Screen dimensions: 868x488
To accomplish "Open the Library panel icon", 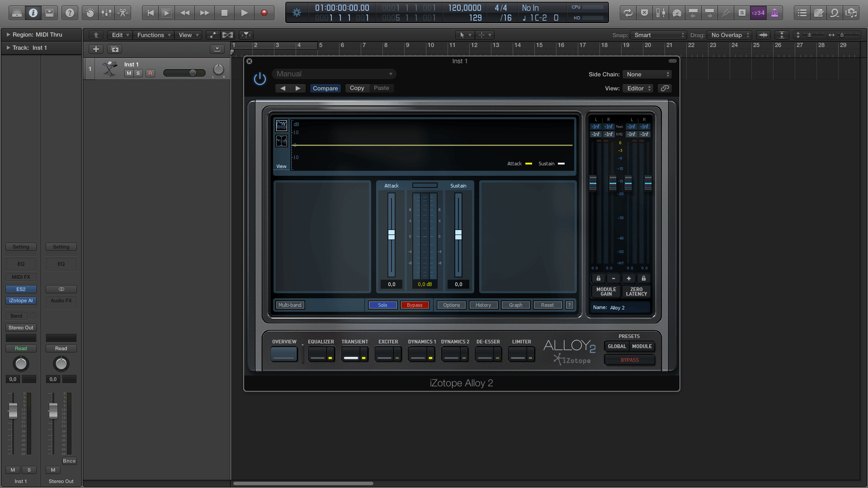I will [x=17, y=13].
